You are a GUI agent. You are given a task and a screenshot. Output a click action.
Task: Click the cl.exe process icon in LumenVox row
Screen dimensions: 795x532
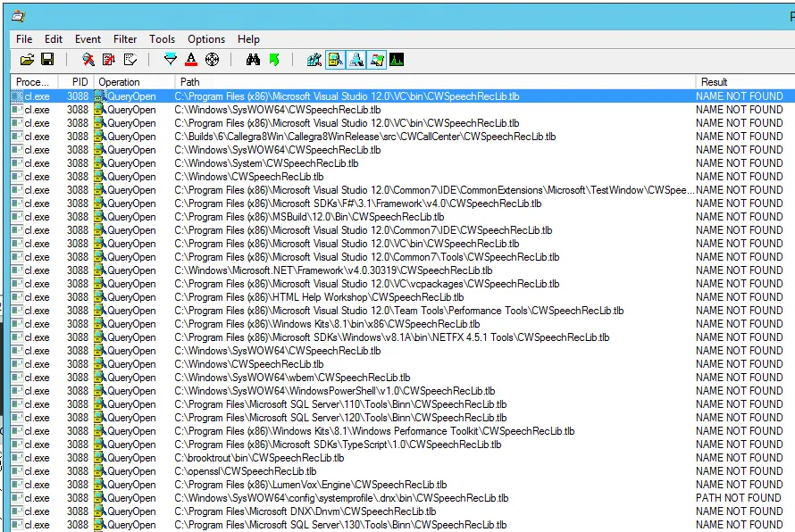(17, 485)
